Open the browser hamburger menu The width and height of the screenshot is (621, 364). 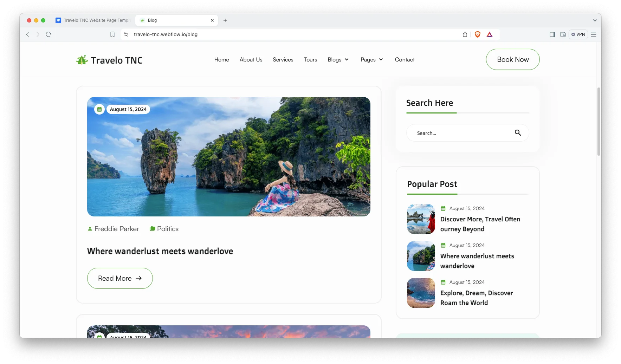pyautogui.click(x=594, y=34)
